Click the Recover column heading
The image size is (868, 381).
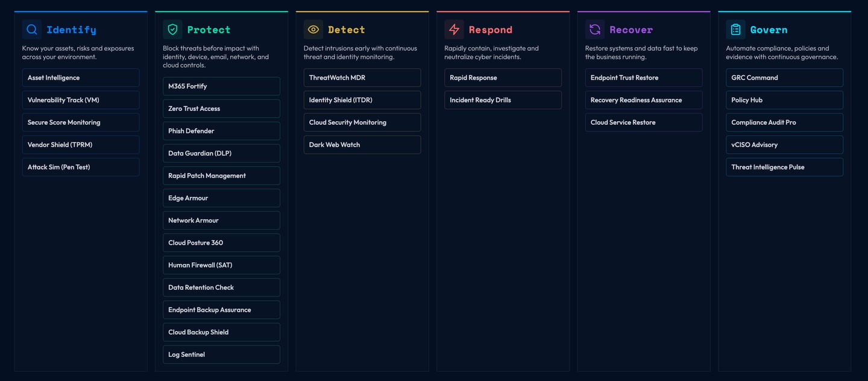click(x=631, y=30)
